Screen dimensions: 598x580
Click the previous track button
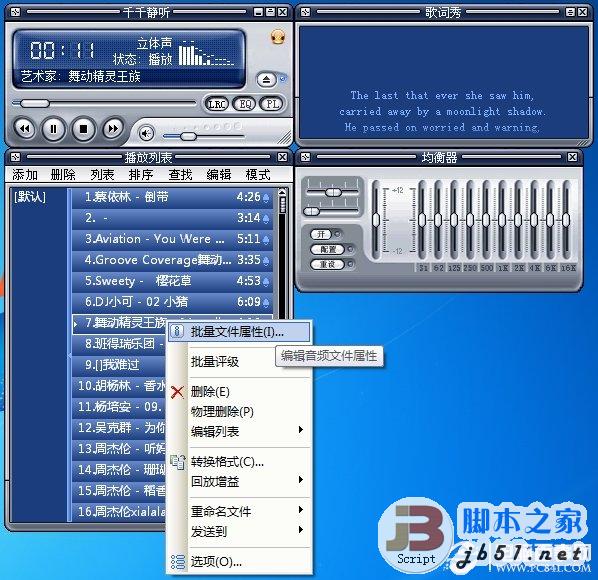point(24,129)
